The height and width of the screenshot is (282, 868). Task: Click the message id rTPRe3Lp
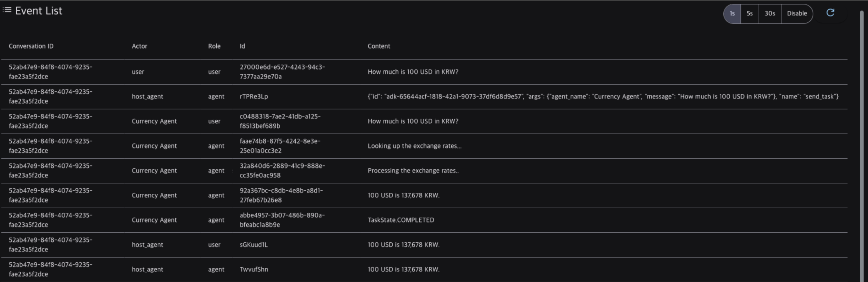coord(254,97)
